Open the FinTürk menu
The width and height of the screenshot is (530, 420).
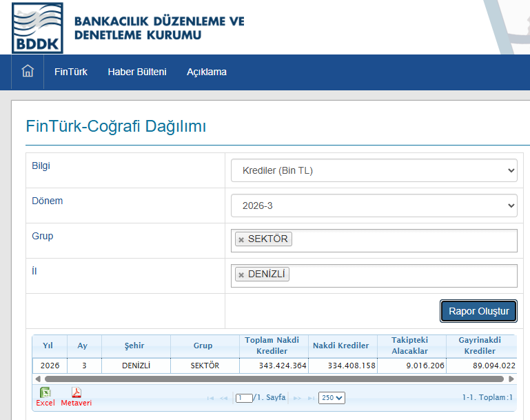pyautogui.click(x=71, y=72)
